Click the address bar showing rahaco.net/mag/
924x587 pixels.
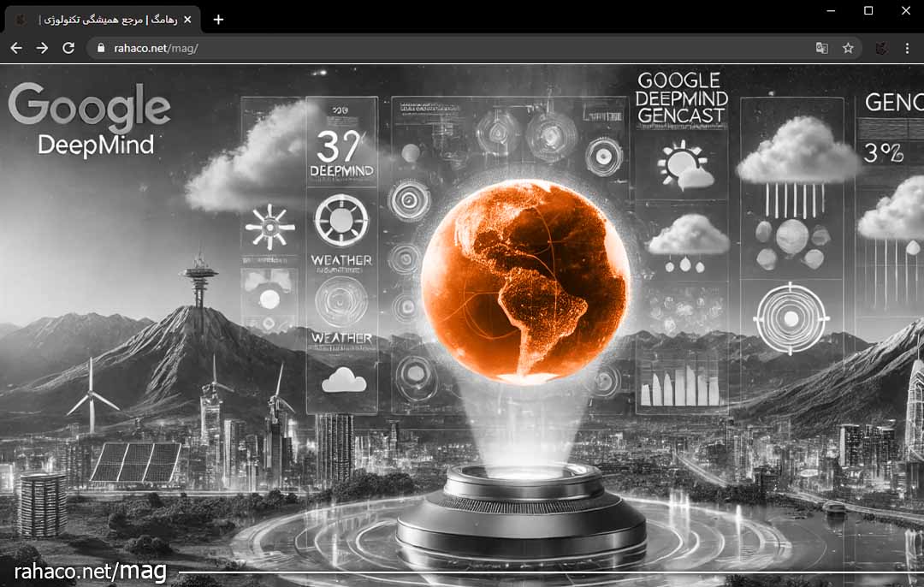pos(474,48)
